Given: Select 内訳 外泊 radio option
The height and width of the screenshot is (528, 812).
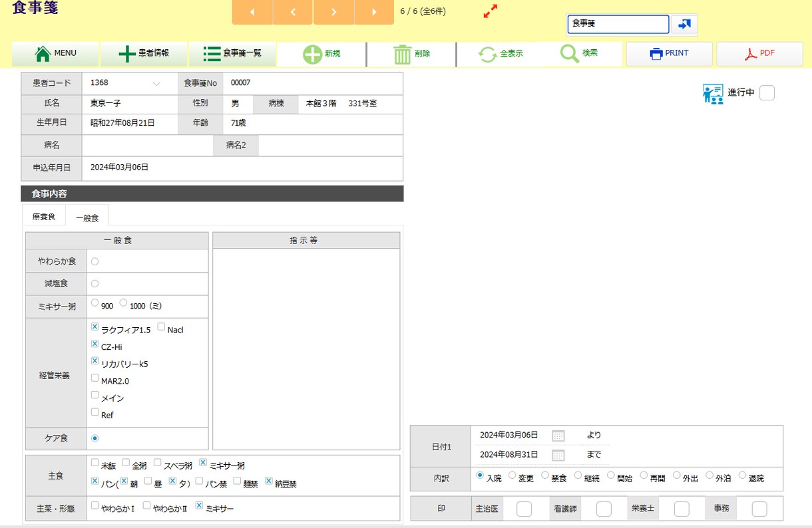Looking at the screenshot, I should pyautogui.click(x=710, y=475).
